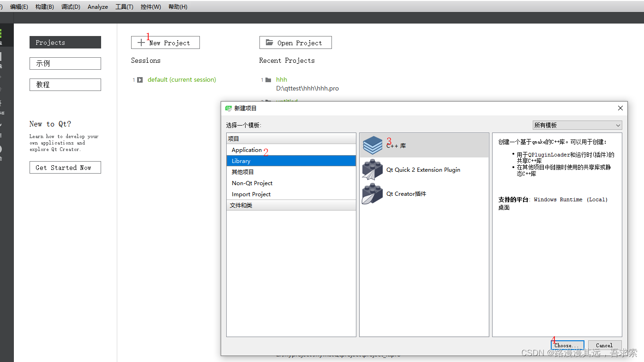Viewport: 644px width, 362px height.
Task: Close the 新建项目 dialog
Action: click(x=620, y=108)
